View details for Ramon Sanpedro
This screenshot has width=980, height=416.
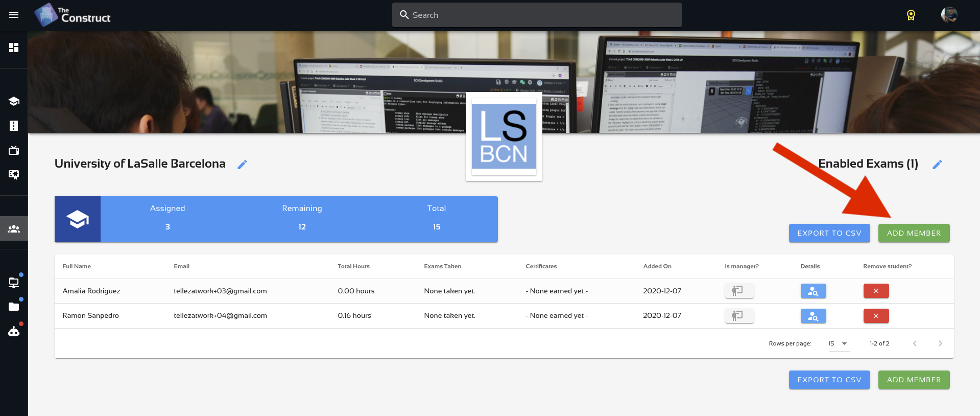pyautogui.click(x=813, y=316)
